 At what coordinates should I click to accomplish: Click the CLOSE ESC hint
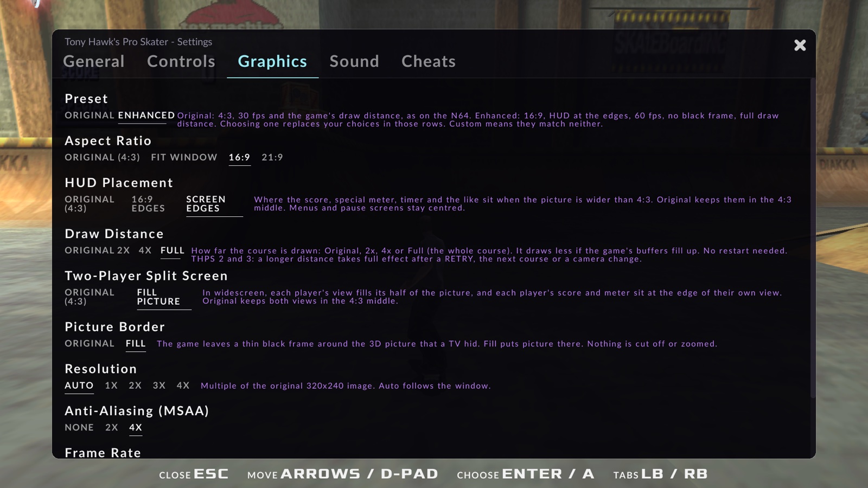click(194, 474)
